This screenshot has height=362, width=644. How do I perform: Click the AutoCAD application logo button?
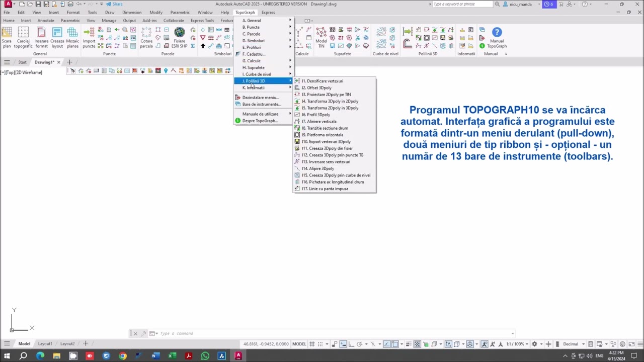point(8,4)
